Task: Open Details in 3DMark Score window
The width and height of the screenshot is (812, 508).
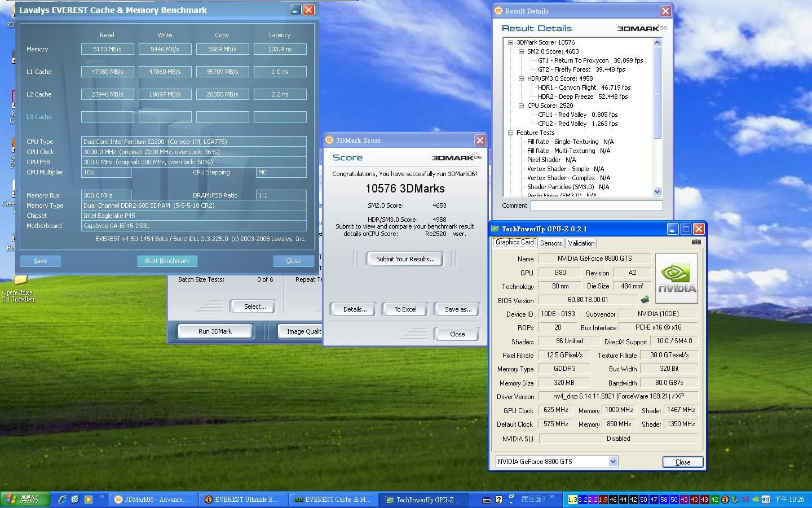Action: (x=355, y=309)
